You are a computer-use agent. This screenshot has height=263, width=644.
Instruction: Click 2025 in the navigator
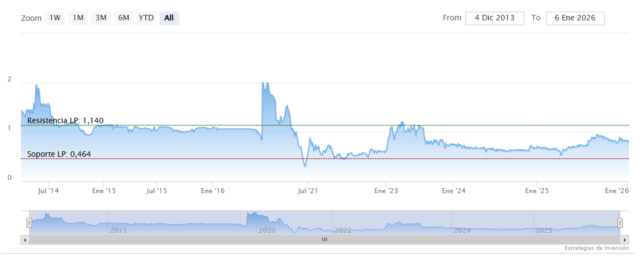tap(544, 231)
